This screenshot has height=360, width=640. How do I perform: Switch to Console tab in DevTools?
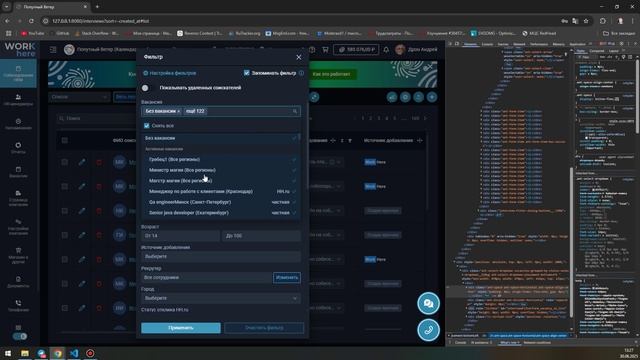click(x=487, y=44)
